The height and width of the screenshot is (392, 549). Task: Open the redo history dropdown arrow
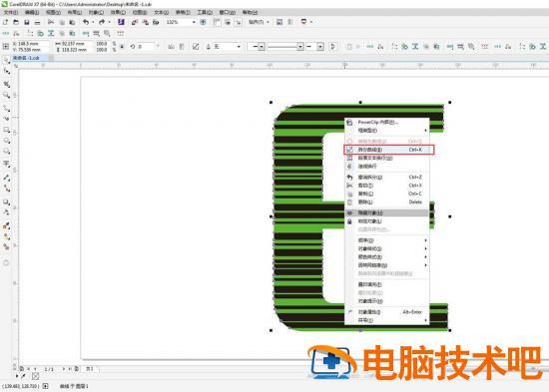(109, 22)
